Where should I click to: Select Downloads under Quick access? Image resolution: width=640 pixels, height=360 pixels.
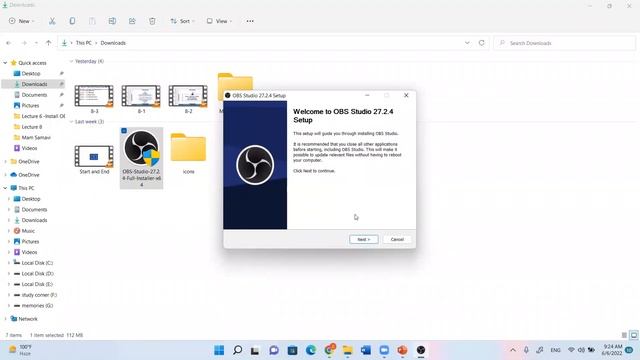(x=33, y=84)
